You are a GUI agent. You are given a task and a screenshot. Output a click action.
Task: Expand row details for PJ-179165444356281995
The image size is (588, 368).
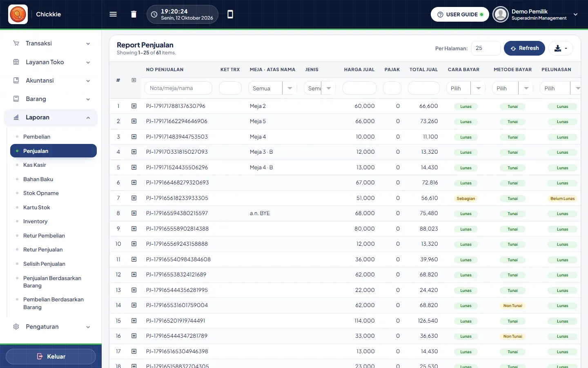pyautogui.click(x=134, y=290)
